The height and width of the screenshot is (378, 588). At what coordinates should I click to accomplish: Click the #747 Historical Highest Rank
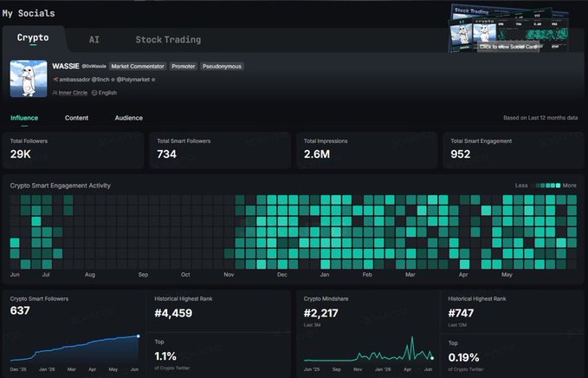461,313
